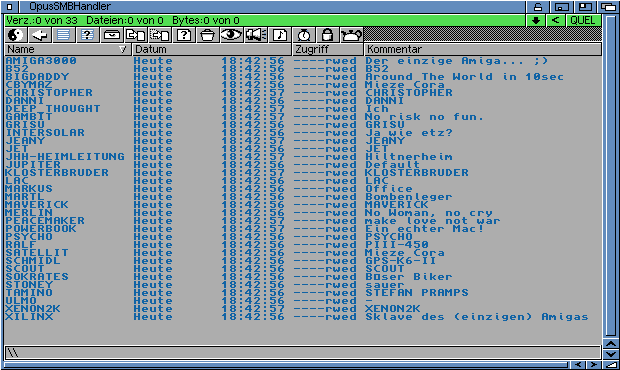The image size is (620, 370).
Task: Select the INTERSOLAR entry
Action: click(45, 132)
